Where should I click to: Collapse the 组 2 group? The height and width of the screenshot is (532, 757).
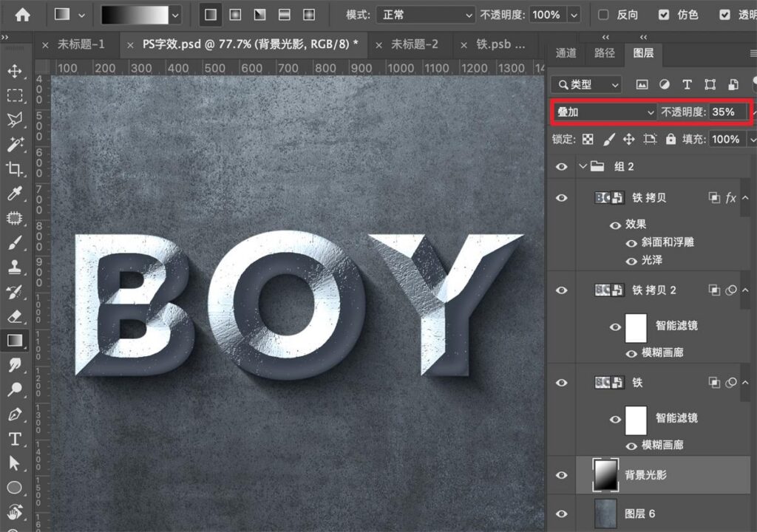(x=583, y=166)
